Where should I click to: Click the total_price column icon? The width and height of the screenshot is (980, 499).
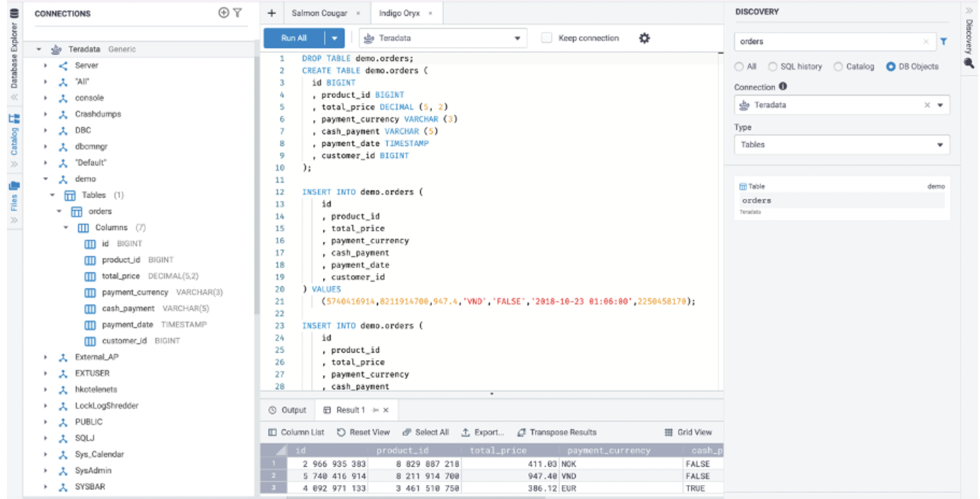(90, 276)
